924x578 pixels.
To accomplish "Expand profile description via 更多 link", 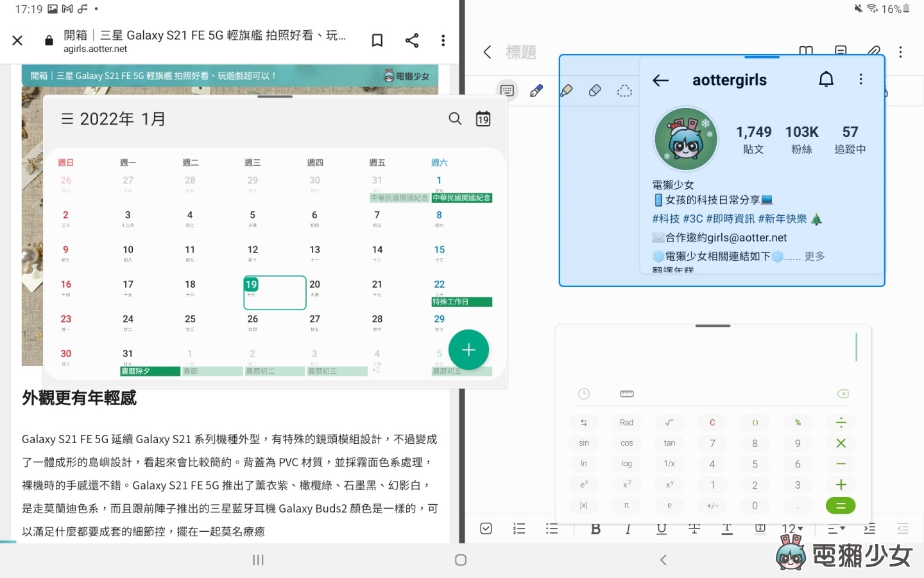I will click(x=814, y=256).
